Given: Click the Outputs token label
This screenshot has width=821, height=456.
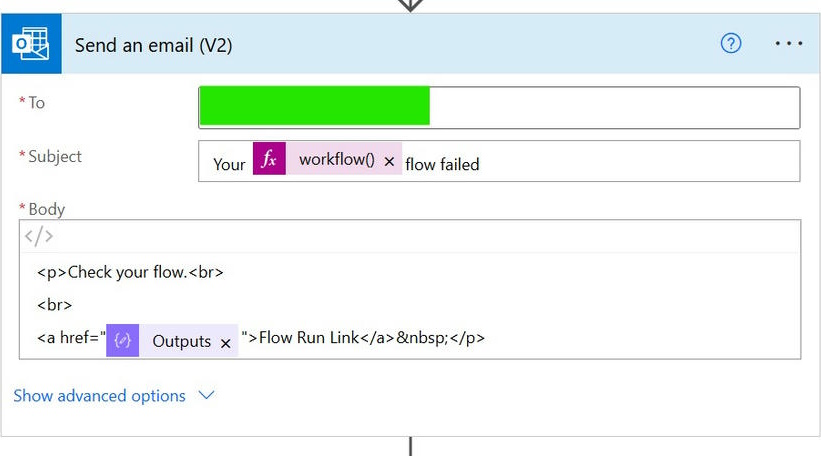Looking at the screenshot, I should [181, 341].
